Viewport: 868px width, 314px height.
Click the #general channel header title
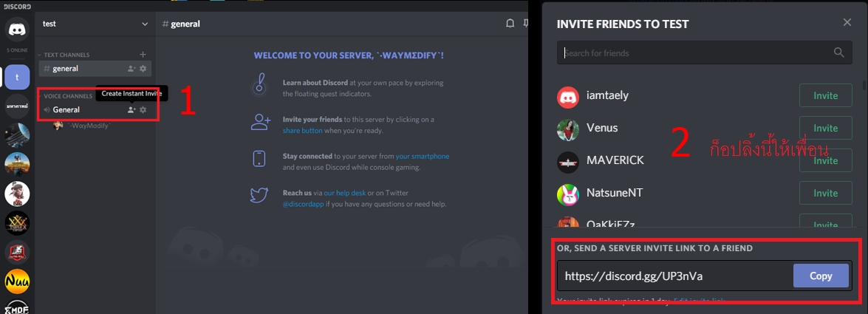pyautogui.click(x=181, y=24)
